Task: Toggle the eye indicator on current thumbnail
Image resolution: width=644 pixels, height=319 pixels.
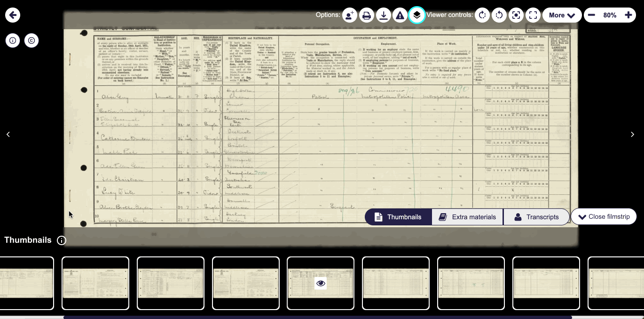Action: click(x=321, y=283)
